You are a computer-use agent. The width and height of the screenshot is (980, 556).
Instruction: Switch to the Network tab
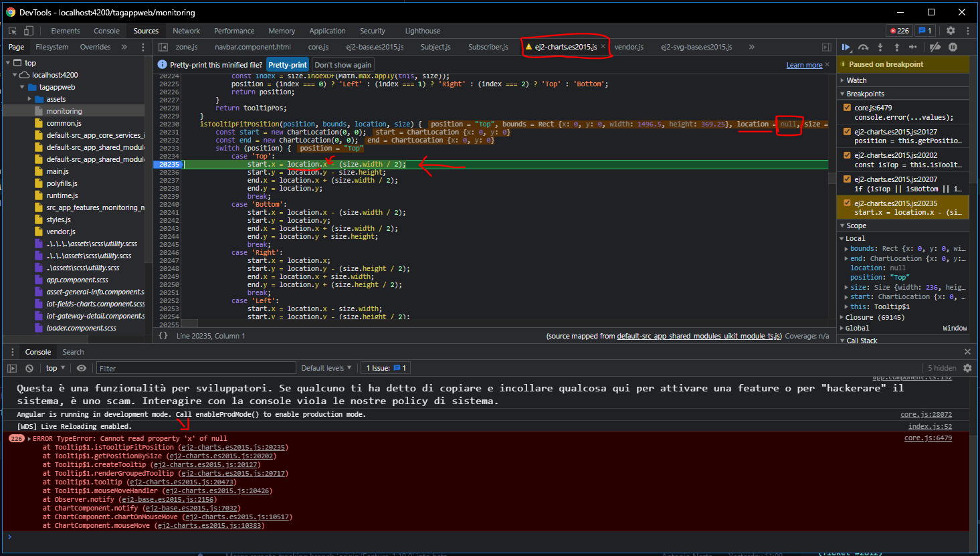[186, 31]
